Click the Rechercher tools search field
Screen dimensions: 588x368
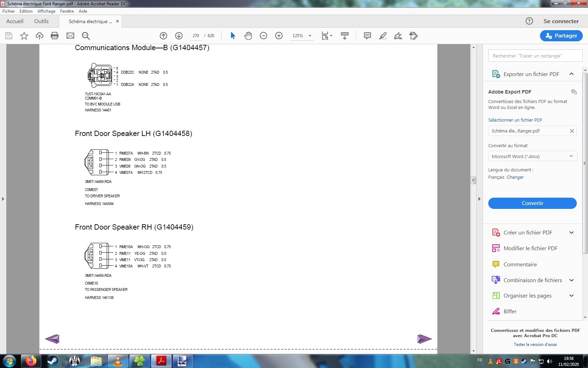click(535, 56)
